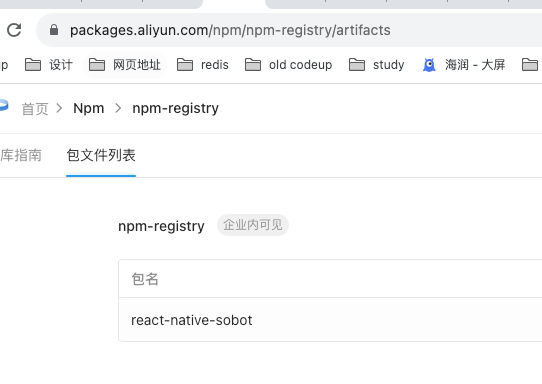This screenshot has height=384, width=542.
Task: Click the 包名 column header
Action: tap(145, 279)
